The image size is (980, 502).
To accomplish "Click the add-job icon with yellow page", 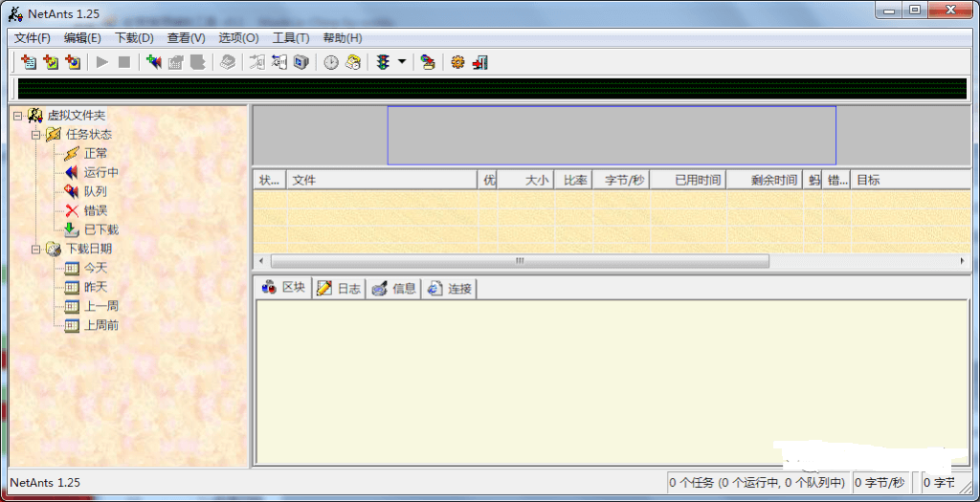I will click(x=51, y=62).
